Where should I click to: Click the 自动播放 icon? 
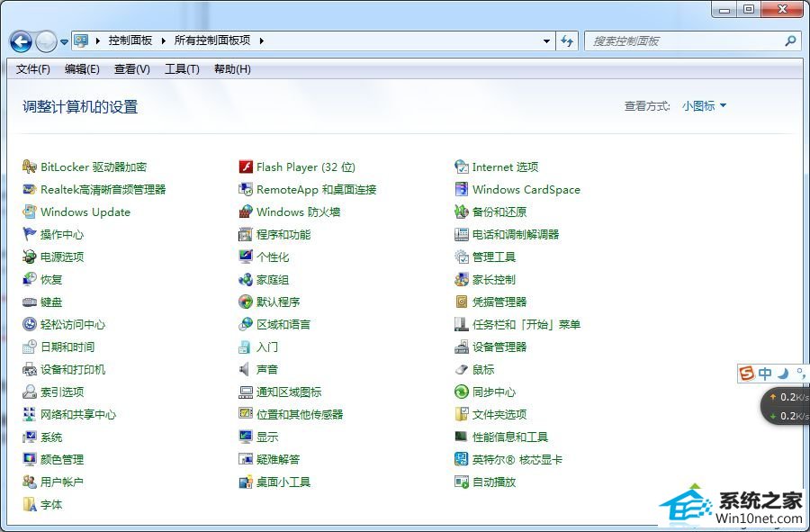(x=462, y=482)
